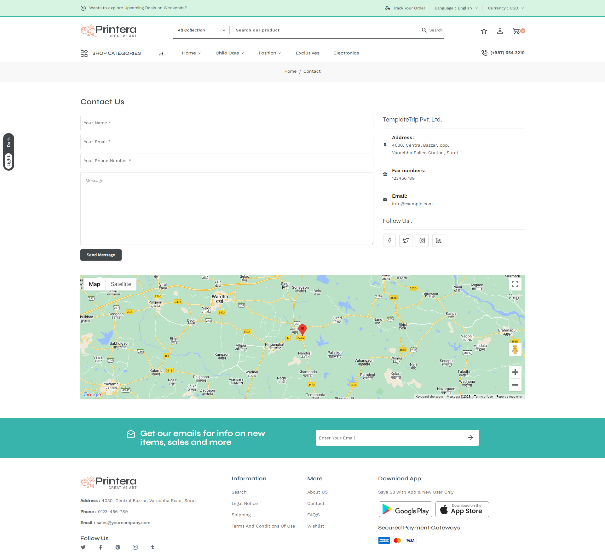The image size is (605, 555).
Task: Click the Send Message button
Action: (101, 255)
